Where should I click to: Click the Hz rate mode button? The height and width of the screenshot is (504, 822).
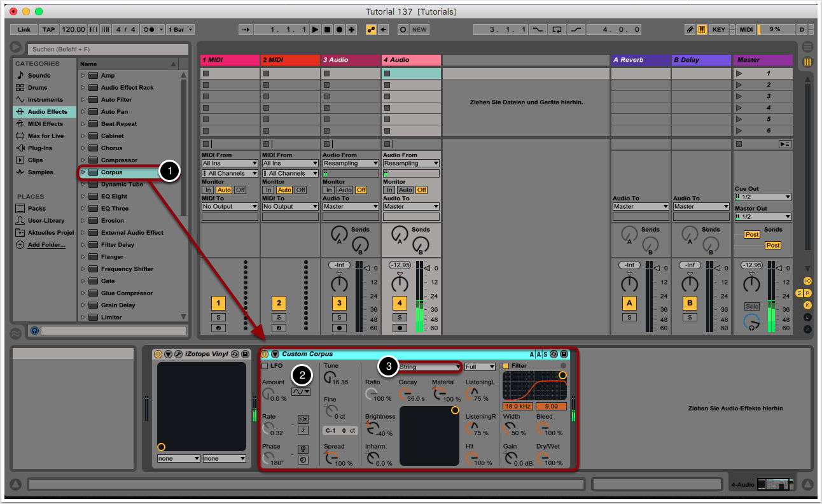(x=303, y=419)
